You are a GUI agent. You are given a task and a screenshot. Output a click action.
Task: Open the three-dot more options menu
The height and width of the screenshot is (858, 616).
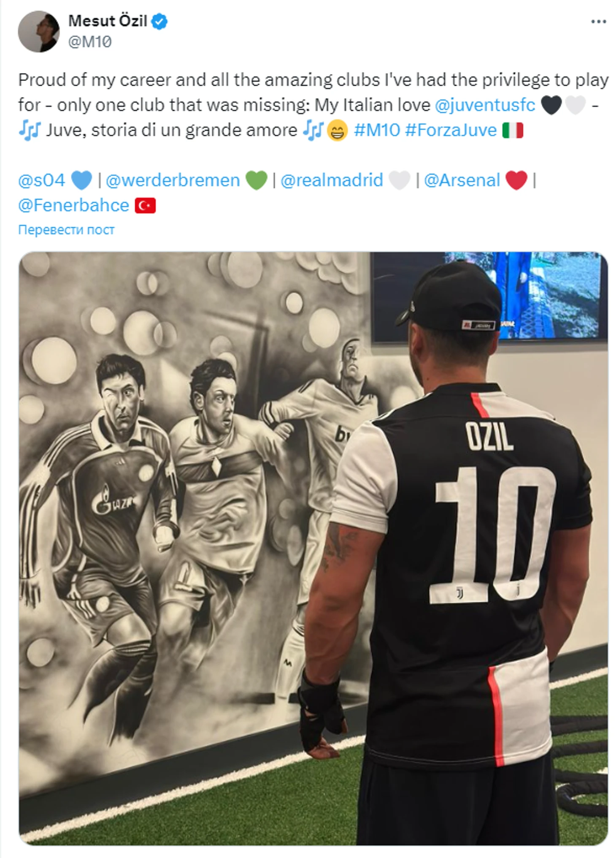598,22
